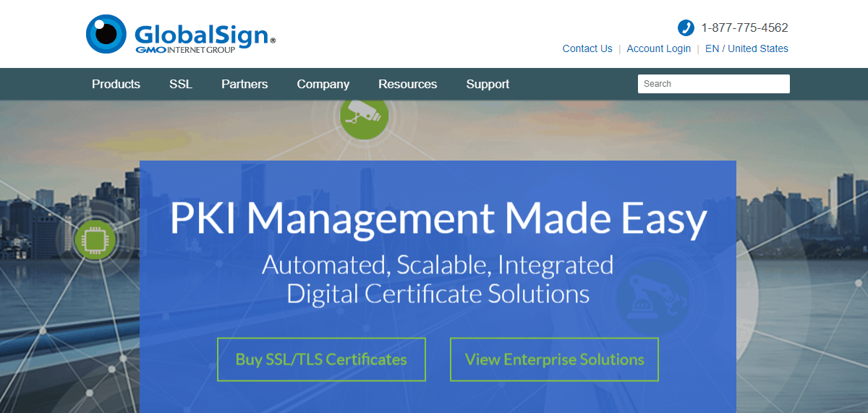Open the Support menu

click(x=488, y=84)
